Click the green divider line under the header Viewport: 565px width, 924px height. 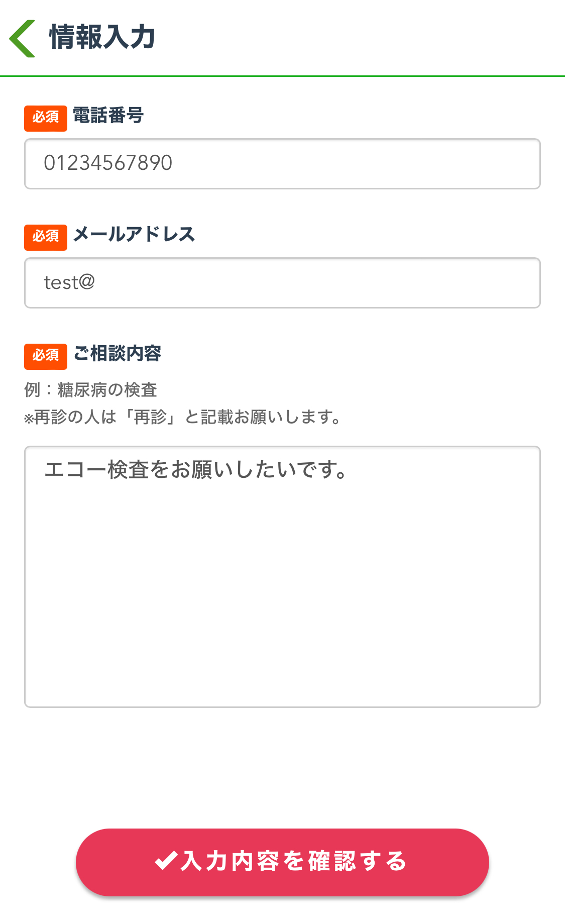[x=282, y=77]
